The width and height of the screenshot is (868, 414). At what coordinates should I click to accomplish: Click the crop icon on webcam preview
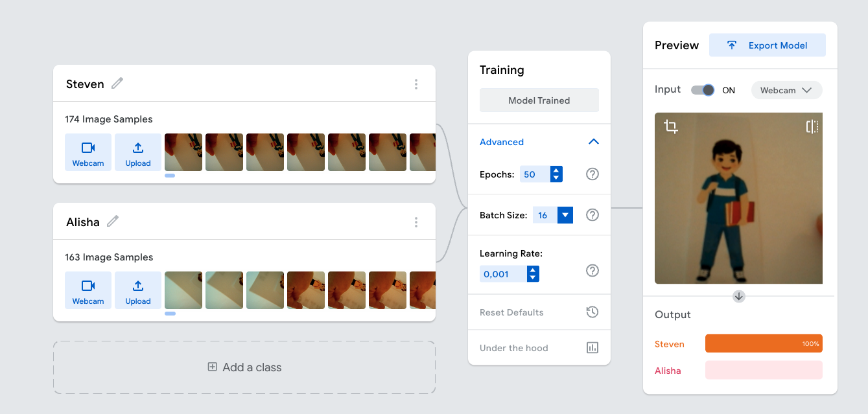pos(671,127)
